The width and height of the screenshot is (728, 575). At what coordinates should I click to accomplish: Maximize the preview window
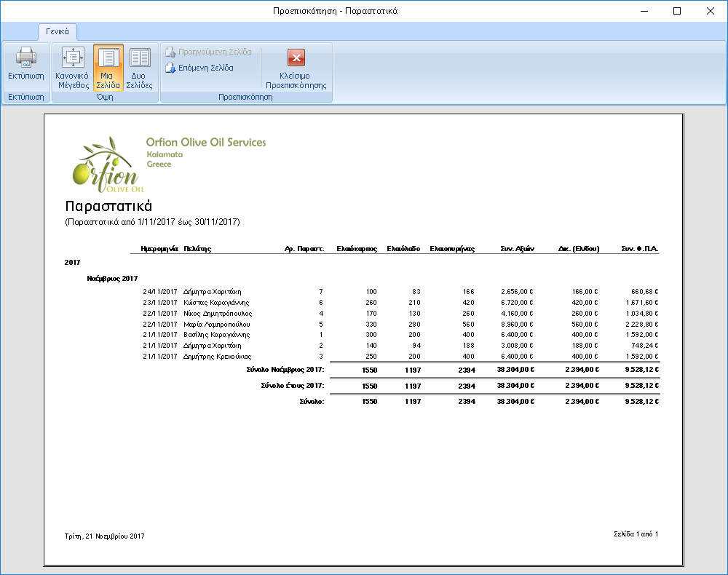677,11
